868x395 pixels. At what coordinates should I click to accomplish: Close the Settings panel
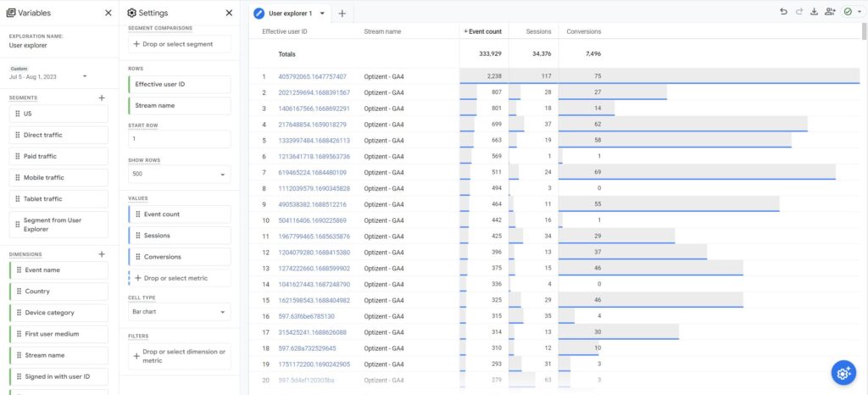click(229, 13)
